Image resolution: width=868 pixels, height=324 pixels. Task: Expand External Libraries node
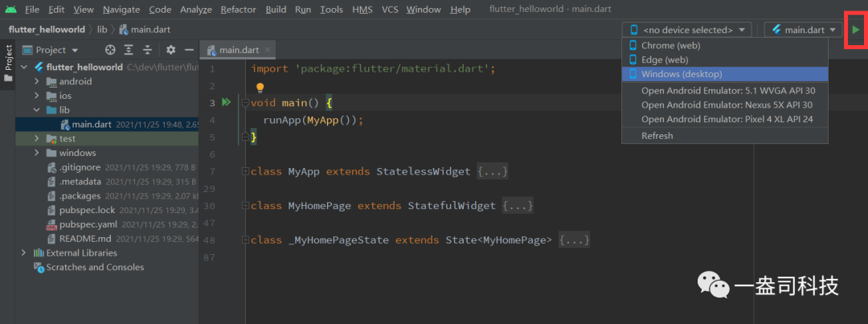[23, 252]
